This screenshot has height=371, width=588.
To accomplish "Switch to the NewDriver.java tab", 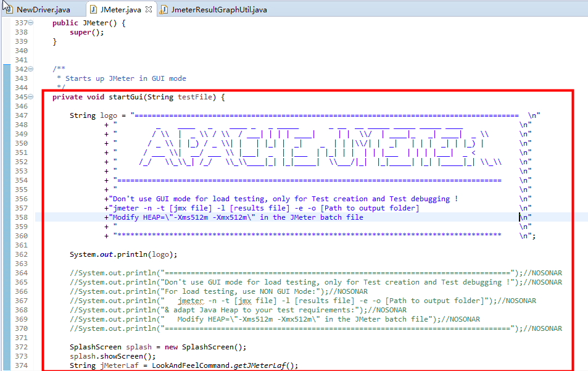I will pyautogui.click(x=43, y=10).
